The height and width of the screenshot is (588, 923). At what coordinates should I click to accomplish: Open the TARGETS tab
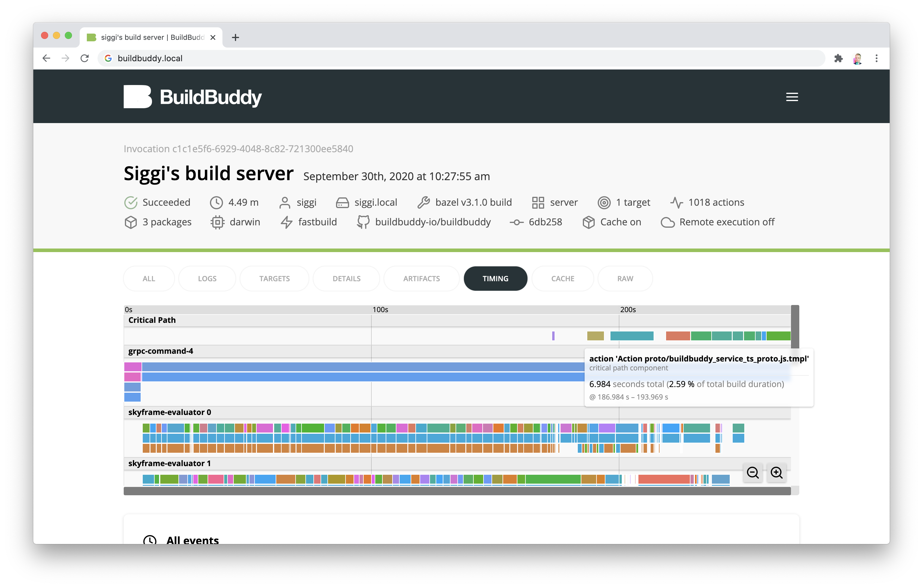click(274, 279)
